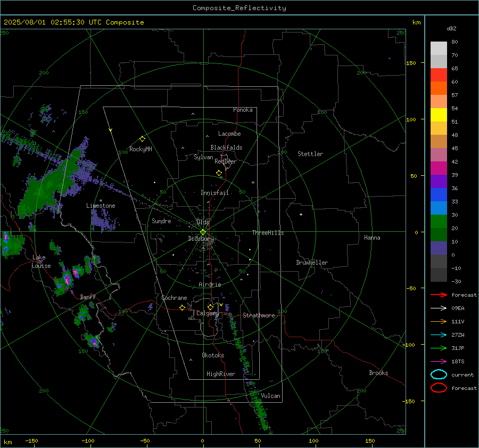Click the red forecast ellipse in legend
This screenshot has height=448, width=479.
coord(439,388)
